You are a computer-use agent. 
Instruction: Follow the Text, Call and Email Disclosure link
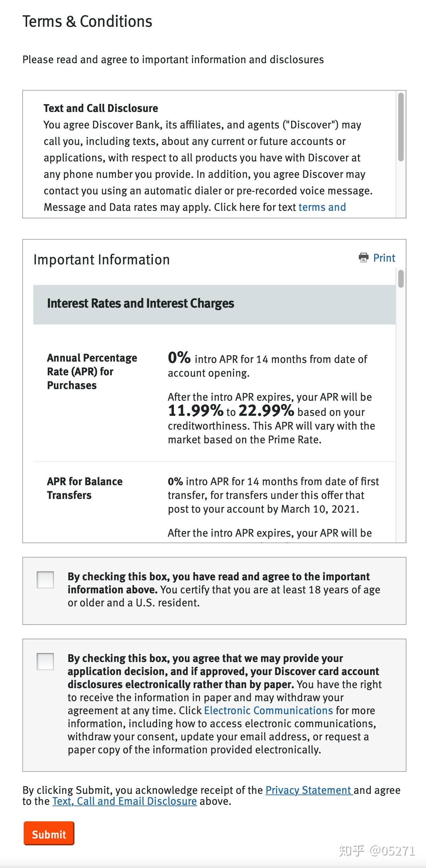click(x=125, y=801)
